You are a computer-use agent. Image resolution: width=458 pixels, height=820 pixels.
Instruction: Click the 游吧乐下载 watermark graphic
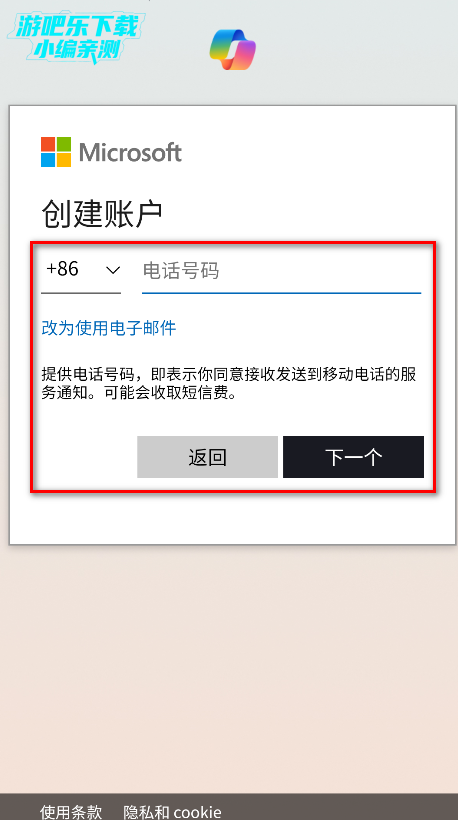[76, 38]
